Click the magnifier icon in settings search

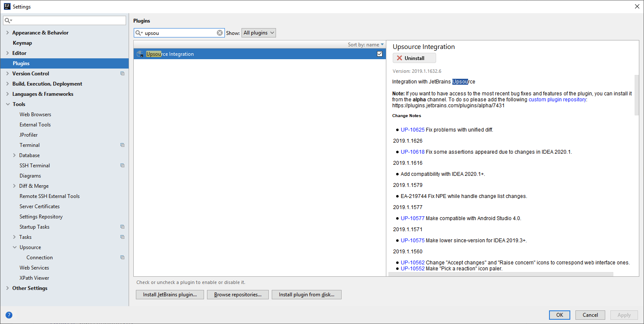tap(8, 20)
